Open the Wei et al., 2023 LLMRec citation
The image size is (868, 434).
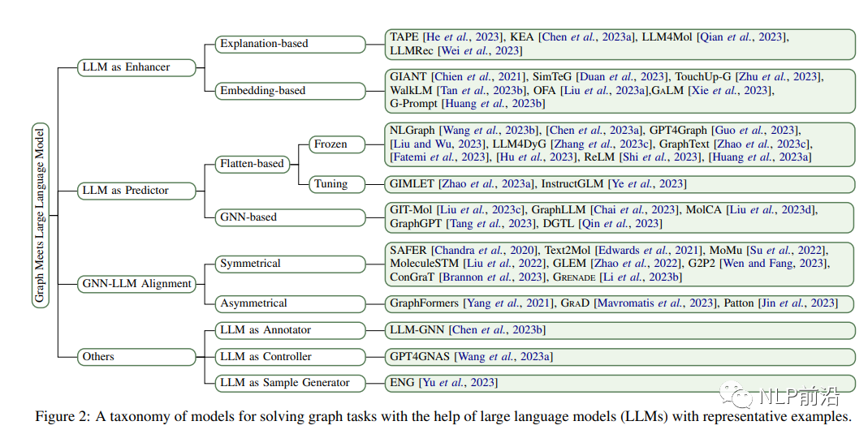[481, 51]
